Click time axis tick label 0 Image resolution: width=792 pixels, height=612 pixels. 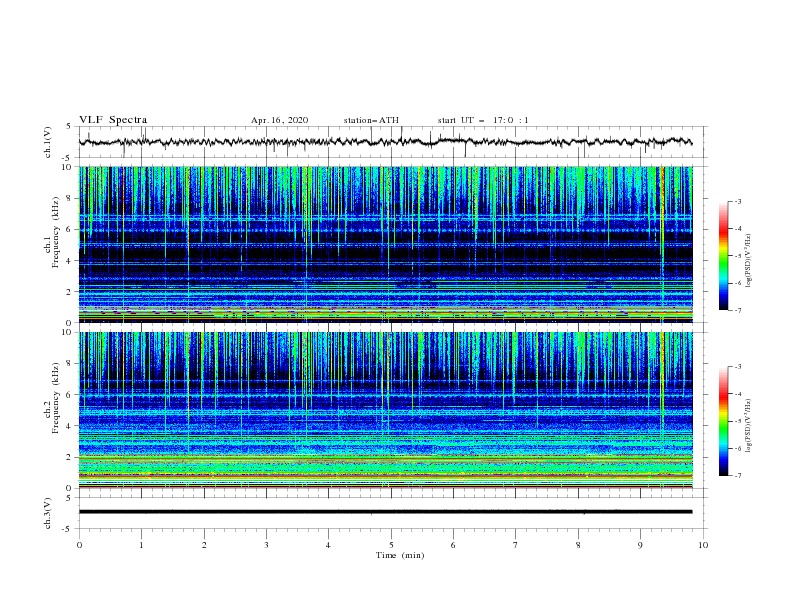79,545
